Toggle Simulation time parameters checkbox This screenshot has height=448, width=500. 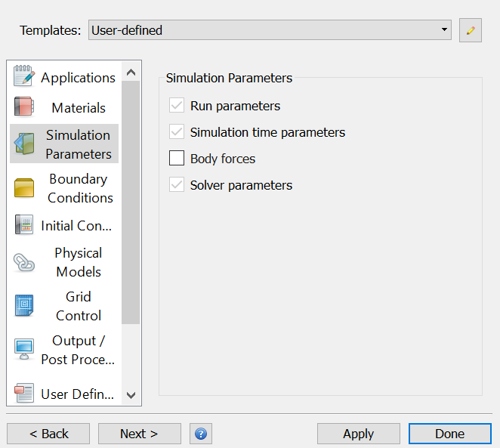click(x=177, y=131)
